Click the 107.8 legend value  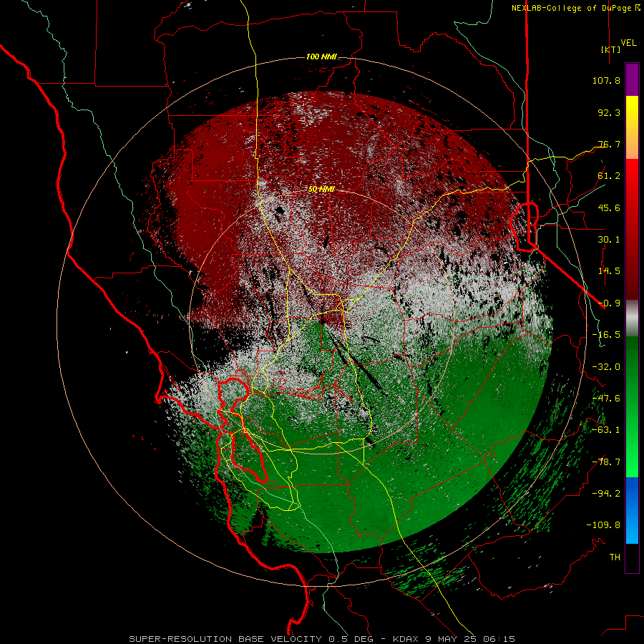click(606, 80)
